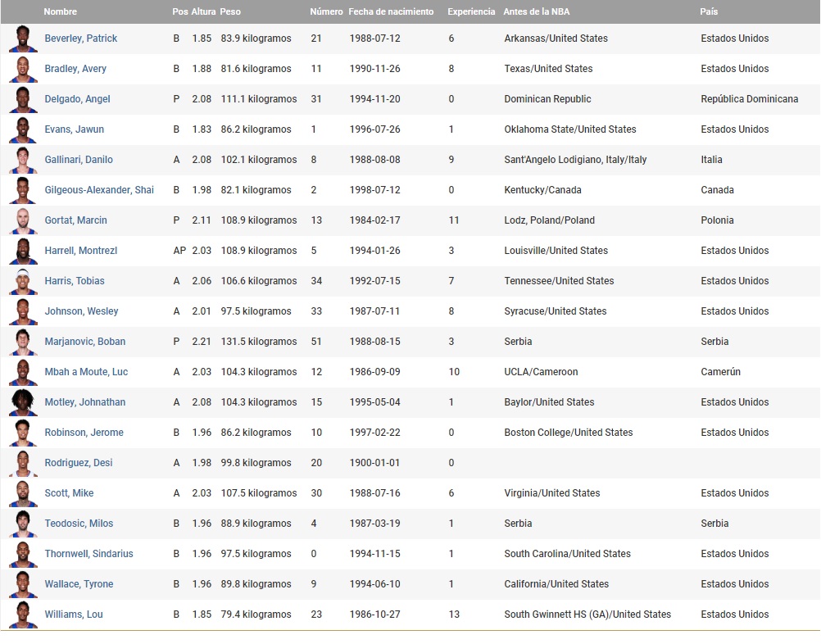
Task: Open Luc Mbah a Moute's profile
Action: 86,372
